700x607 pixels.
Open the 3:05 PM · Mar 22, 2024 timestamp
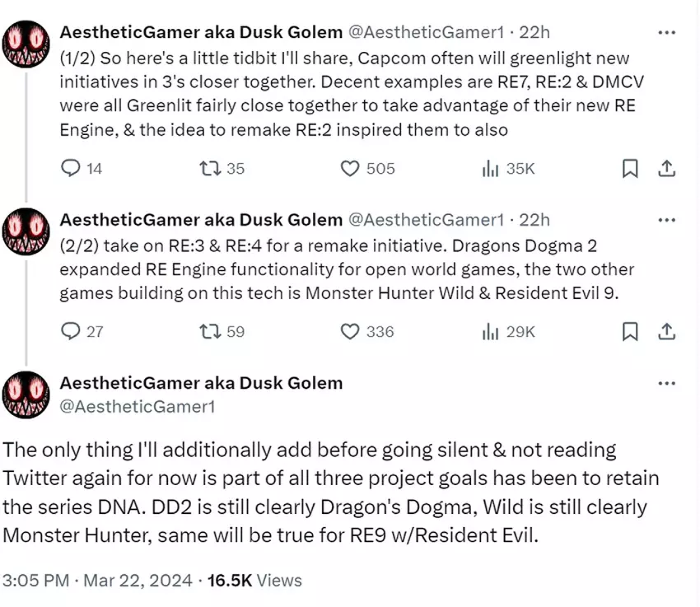click(x=99, y=581)
